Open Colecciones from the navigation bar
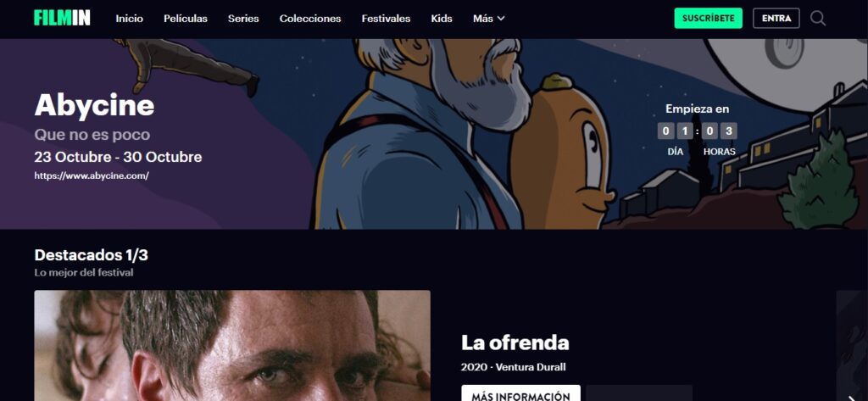Viewport: 868px width, 401px height. [310, 19]
